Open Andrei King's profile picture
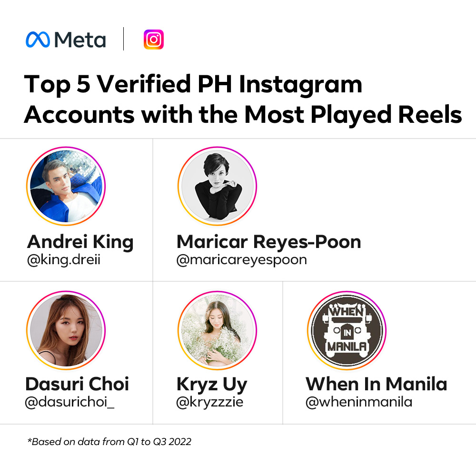Image resolution: width=476 pixels, height=476 pixels. (x=66, y=186)
